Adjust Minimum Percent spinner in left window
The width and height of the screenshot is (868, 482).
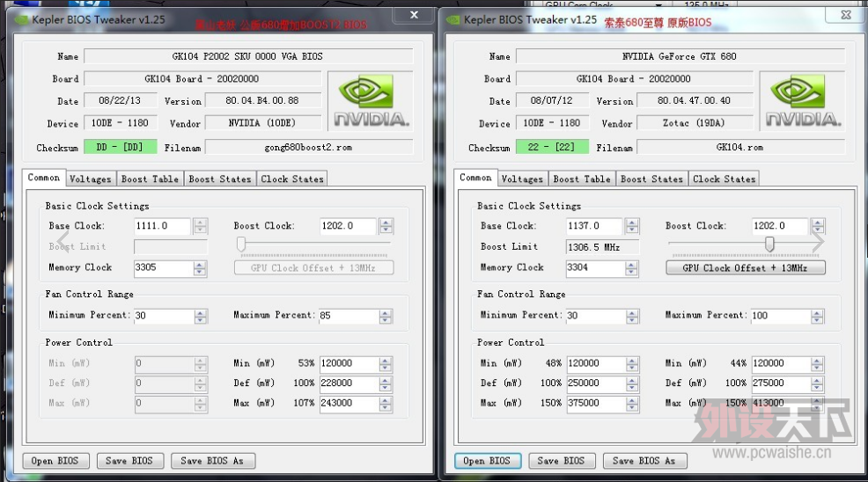pos(201,316)
